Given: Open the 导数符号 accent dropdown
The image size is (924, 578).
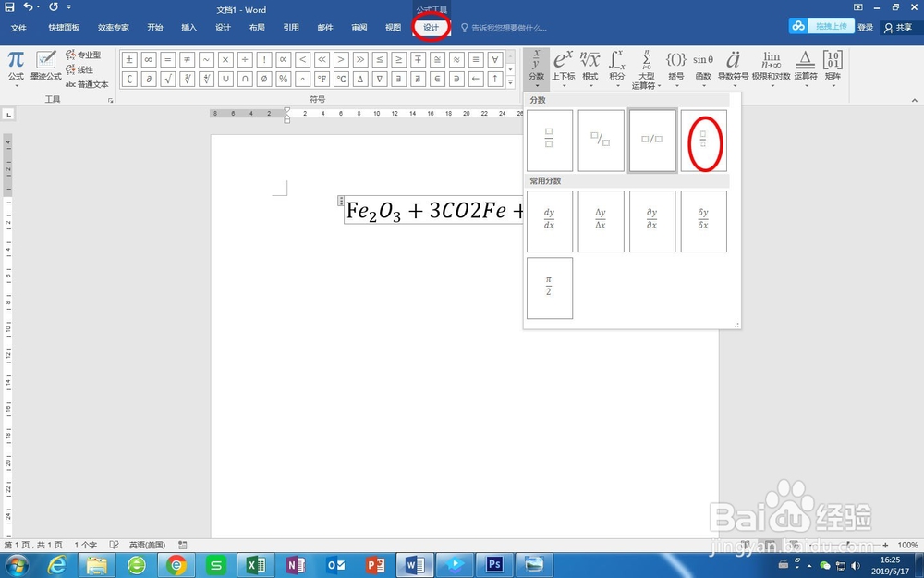Looking at the screenshot, I should 733,68.
